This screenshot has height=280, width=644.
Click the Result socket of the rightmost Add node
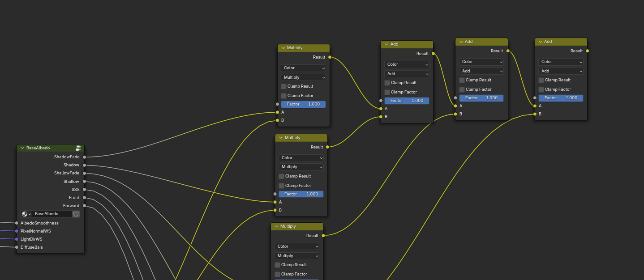(x=587, y=51)
